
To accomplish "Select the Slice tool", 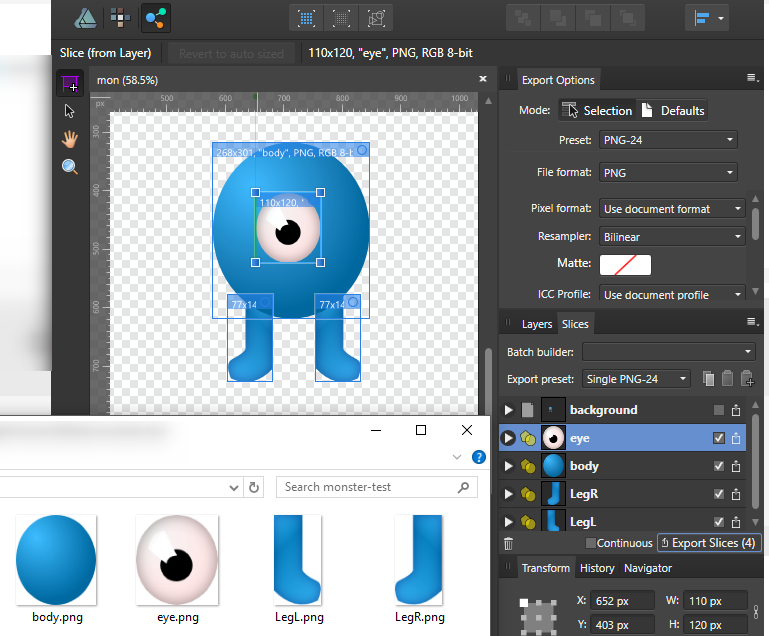I will (69, 84).
